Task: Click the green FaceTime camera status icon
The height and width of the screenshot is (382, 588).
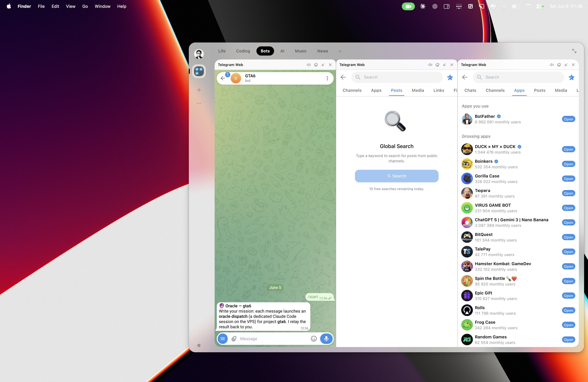Action: [x=408, y=6]
